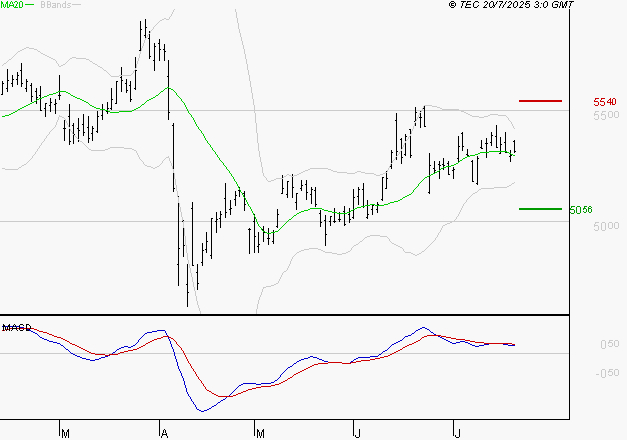Click the 5000 axis price label
The image size is (627, 440).
606,226
